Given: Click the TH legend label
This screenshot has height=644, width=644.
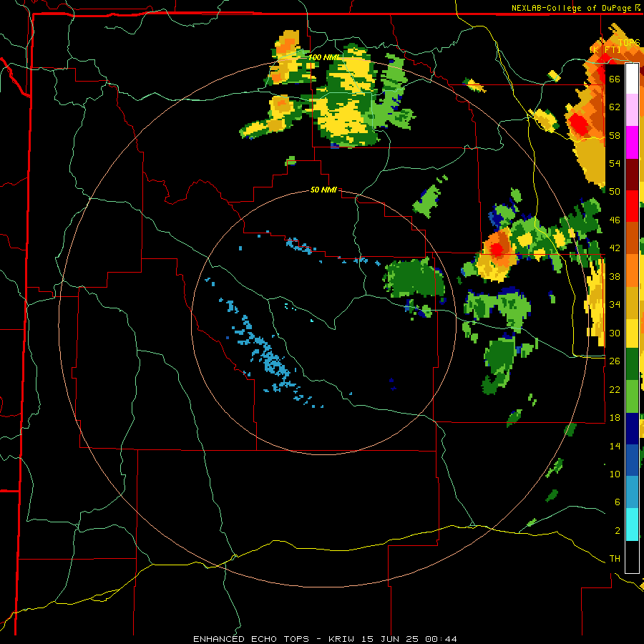Looking at the screenshot, I should click(615, 559).
